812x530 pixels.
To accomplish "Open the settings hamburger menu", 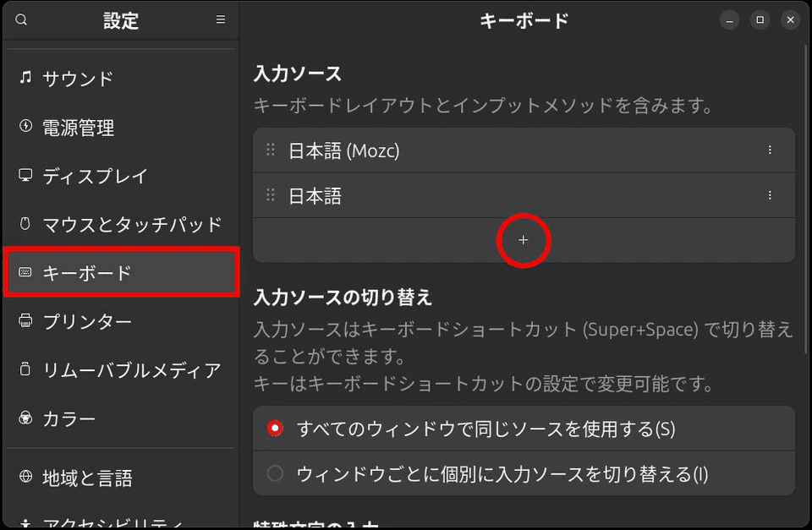I will [219, 19].
